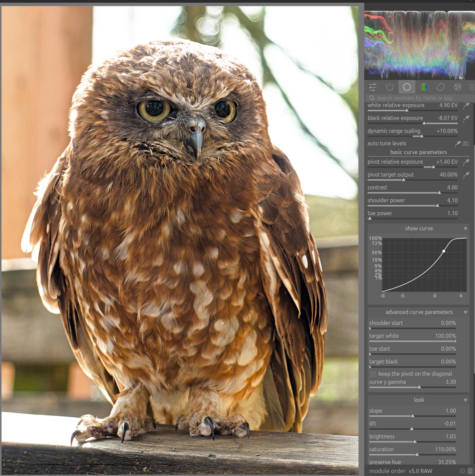Click the module order info icon
The width and height of the screenshot is (475, 476).
462,471
